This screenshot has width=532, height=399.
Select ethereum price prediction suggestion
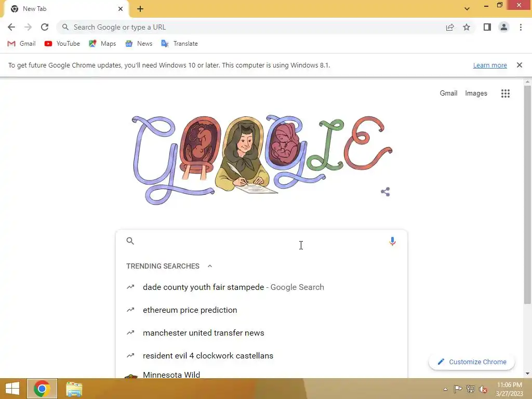click(x=261, y=310)
